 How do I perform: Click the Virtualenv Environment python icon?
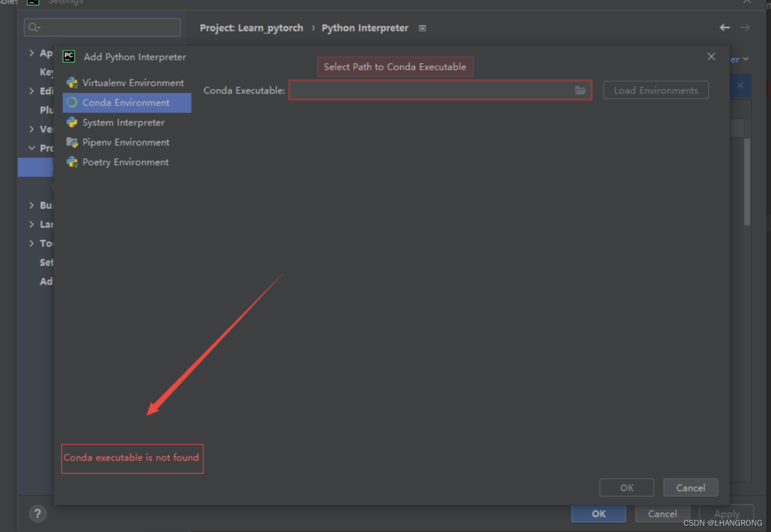tap(72, 83)
